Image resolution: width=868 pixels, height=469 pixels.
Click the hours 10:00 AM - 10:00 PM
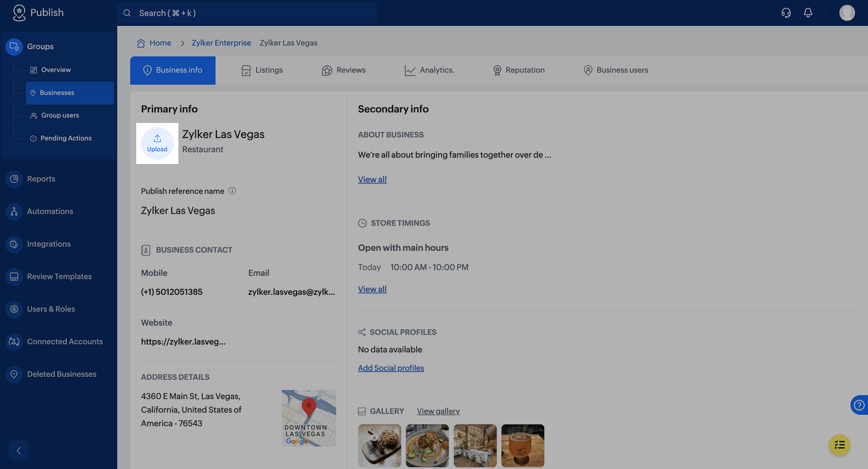(429, 267)
